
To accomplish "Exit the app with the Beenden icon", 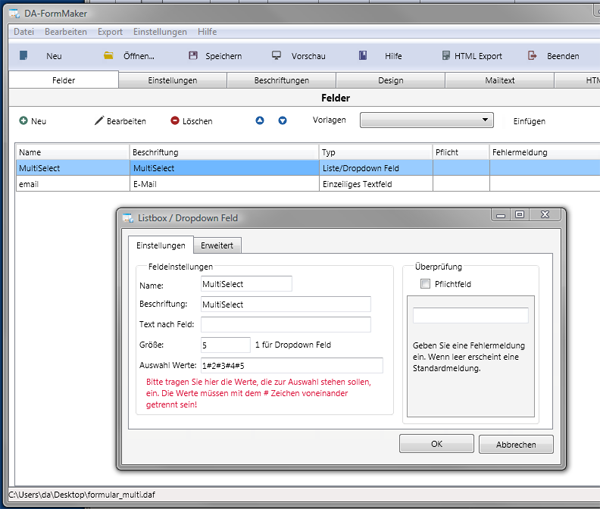I will (x=533, y=56).
